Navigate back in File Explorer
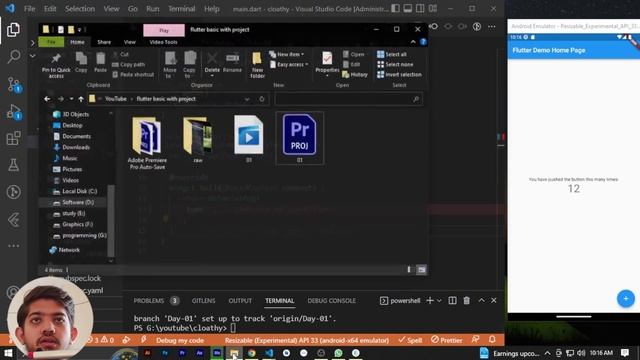 [x=47, y=99]
